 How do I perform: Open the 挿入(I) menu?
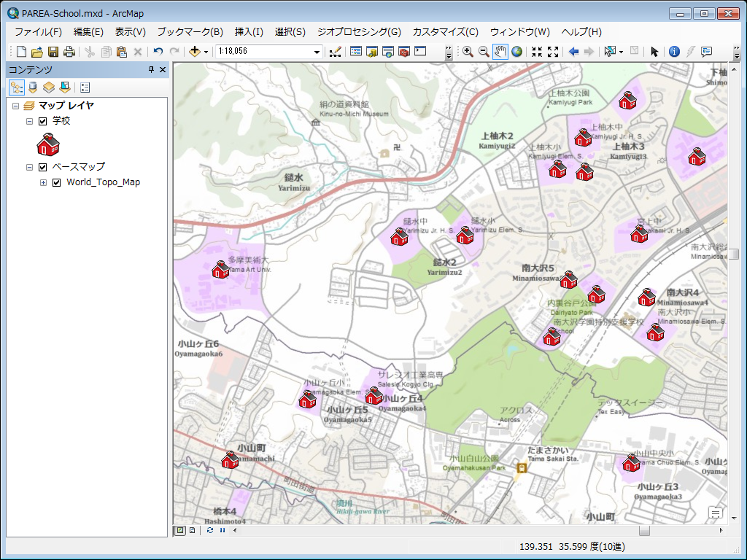249,32
